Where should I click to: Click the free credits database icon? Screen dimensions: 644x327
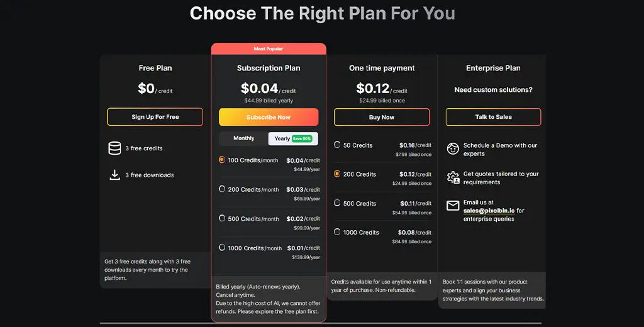tap(114, 148)
